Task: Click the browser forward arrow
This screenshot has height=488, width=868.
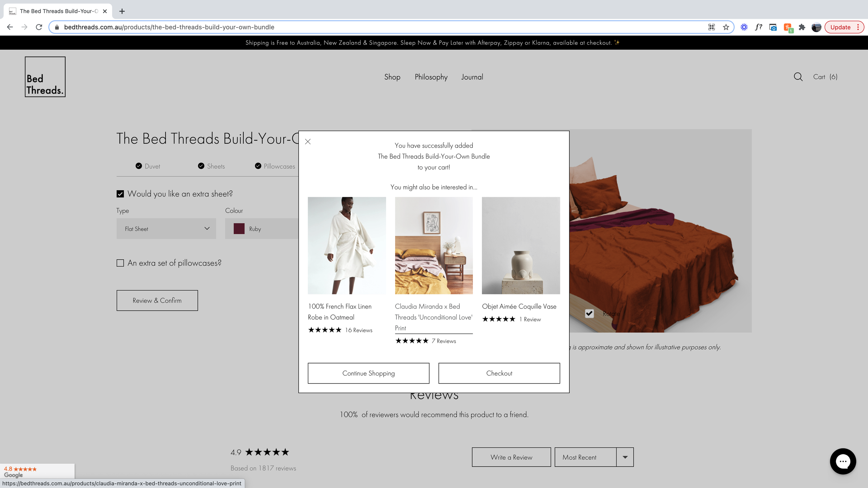Action: (x=24, y=27)
